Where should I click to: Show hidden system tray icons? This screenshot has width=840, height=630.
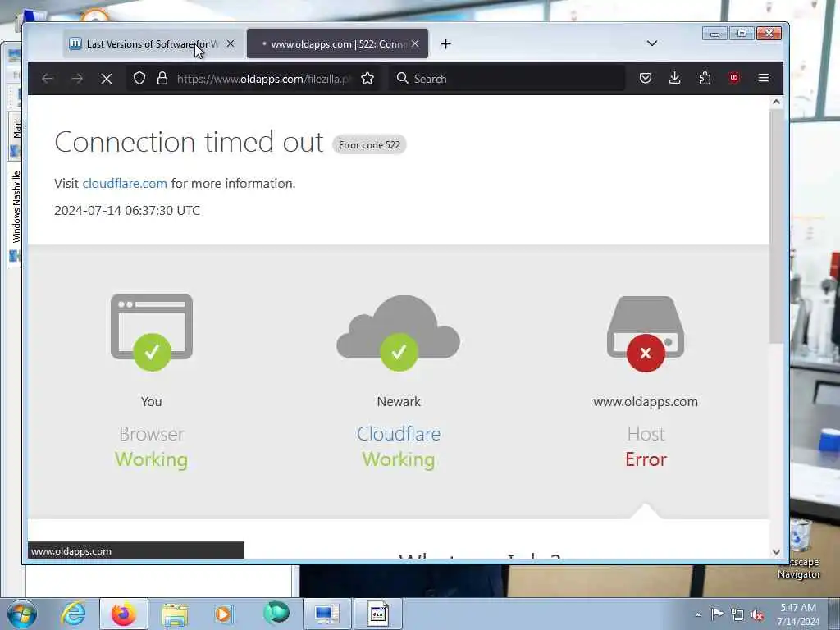pyautogui.click(x=697, y=614)
